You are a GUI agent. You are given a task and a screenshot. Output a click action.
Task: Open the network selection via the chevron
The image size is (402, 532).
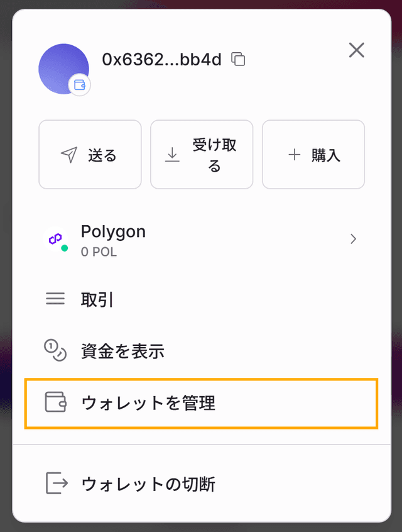(353, 239)
